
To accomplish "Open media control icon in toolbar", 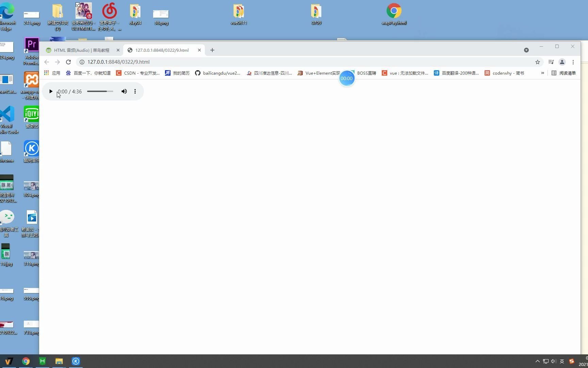I will 551,62.
